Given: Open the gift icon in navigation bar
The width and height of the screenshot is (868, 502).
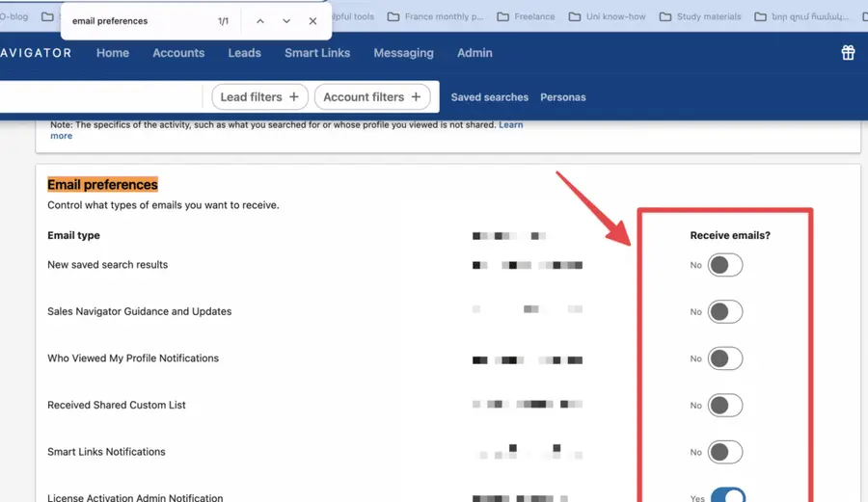Looking at the screenshot, I should (x=848, y=53).
